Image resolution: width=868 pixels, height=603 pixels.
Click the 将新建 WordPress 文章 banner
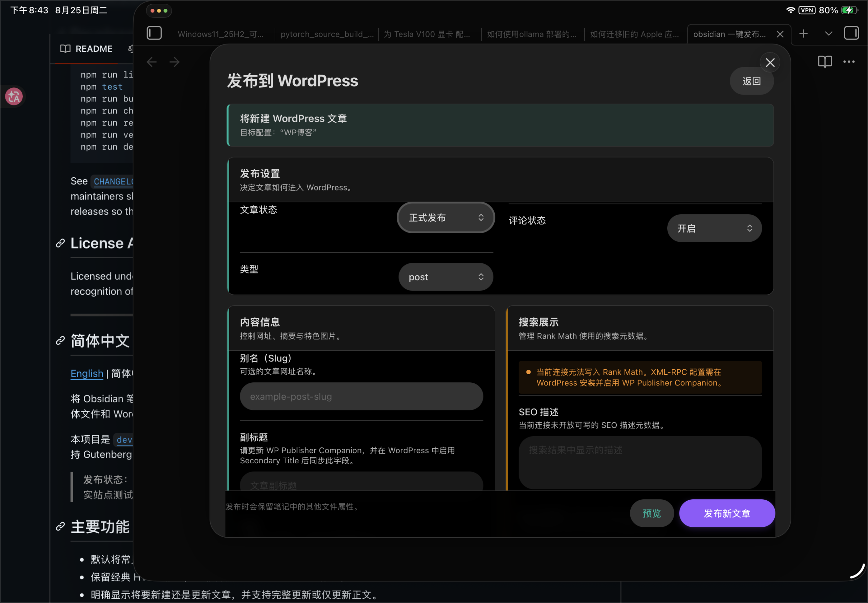pos(500,125)
